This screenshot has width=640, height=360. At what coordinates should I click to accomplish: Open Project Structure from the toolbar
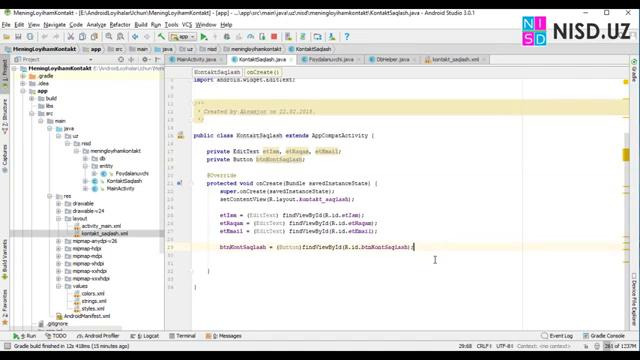[x=318, y=37]
